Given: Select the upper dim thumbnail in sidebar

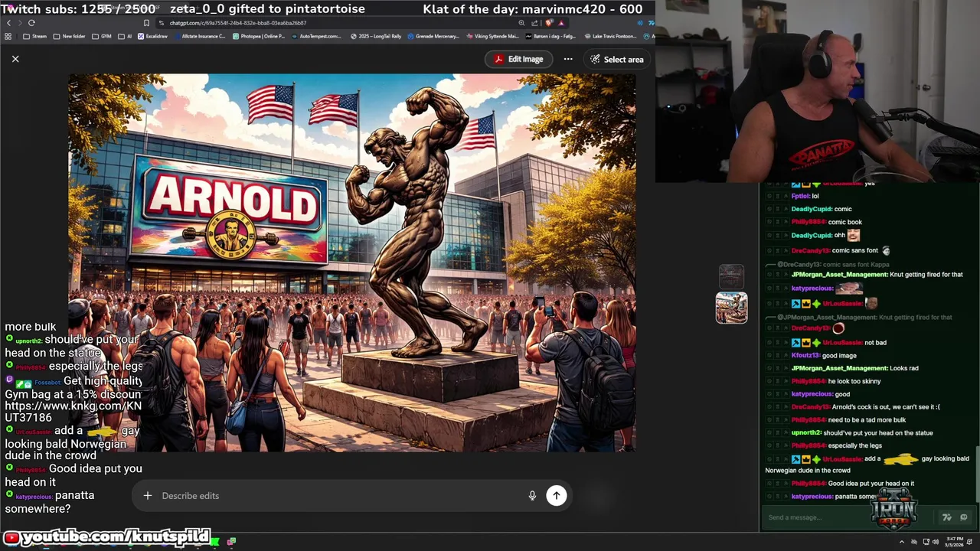Looking at the screenshot, I should [731, 276].
